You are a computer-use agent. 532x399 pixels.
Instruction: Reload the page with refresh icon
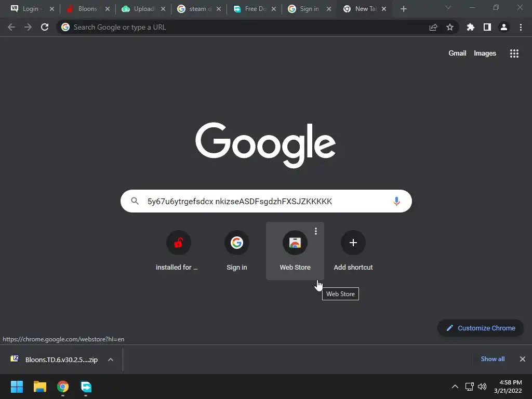(45, 27)
